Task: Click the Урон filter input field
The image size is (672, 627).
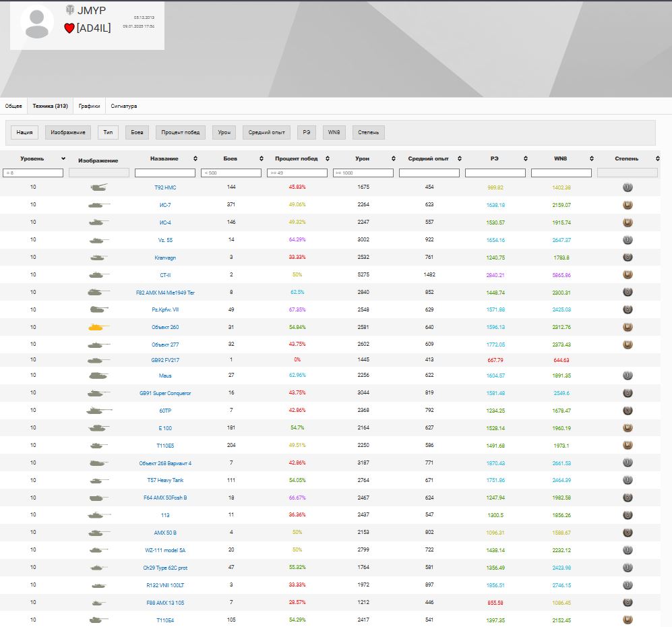Action: 363,173
